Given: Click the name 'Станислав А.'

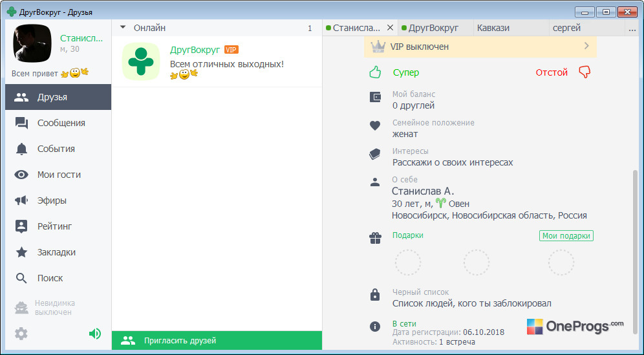Looking at the screenshot, I should point(423,191).
